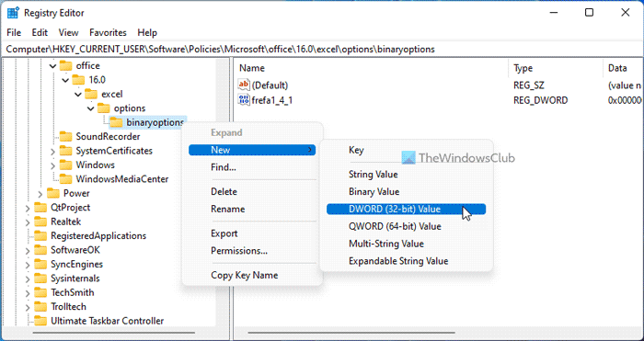This screenshot has height=341, width=644.
Task: Choose DWORD (32-bit) Value from submenu
Action: [x=407, y=209]
